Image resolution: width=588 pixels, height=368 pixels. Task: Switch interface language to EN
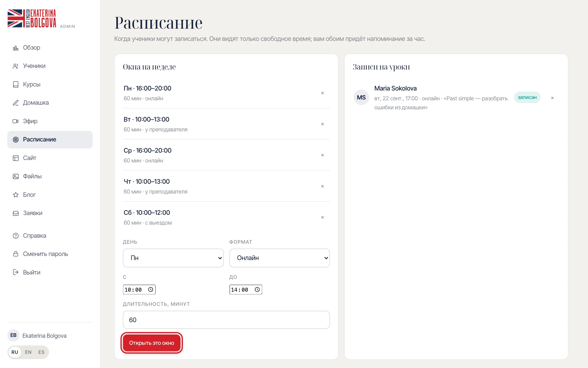pyautogui.click(x=28, y=352)
